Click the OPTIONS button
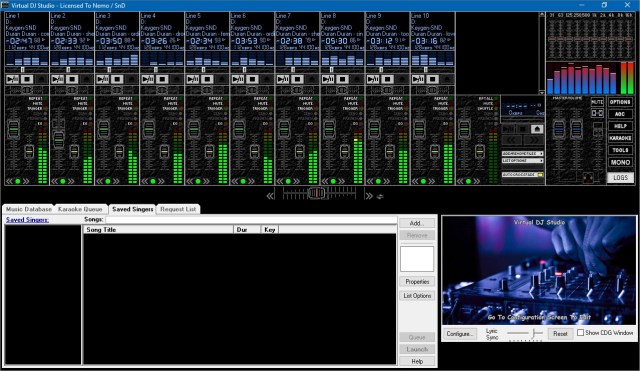The image size is (640, 371). 620,102
